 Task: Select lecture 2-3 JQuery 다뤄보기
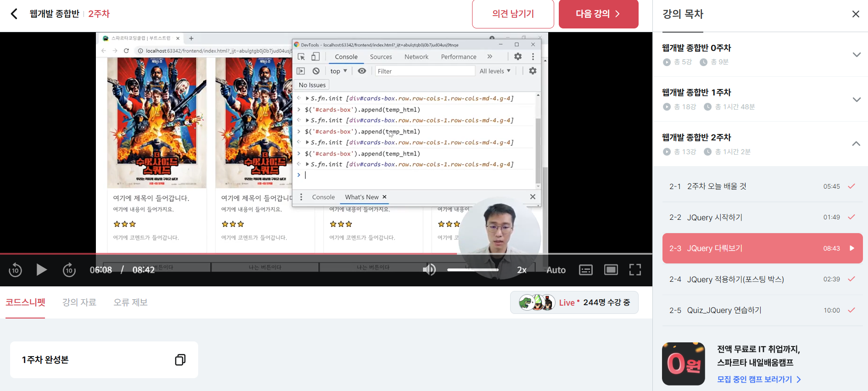762,248
